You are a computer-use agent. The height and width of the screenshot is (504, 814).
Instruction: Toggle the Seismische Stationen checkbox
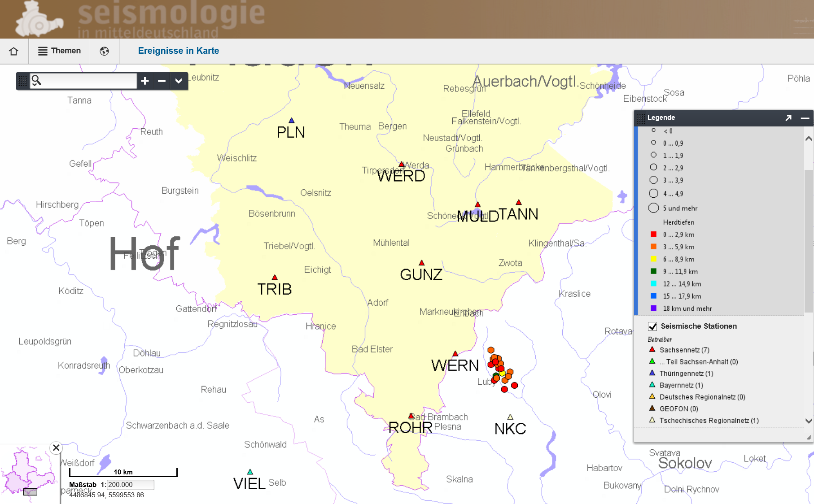coord(652,326)
